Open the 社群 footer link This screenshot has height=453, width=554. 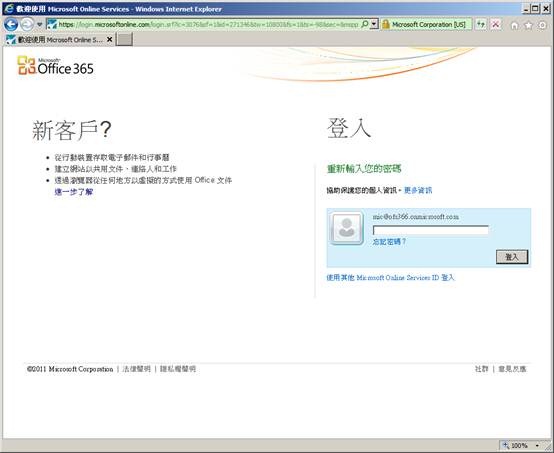click(x=482, y=369)
